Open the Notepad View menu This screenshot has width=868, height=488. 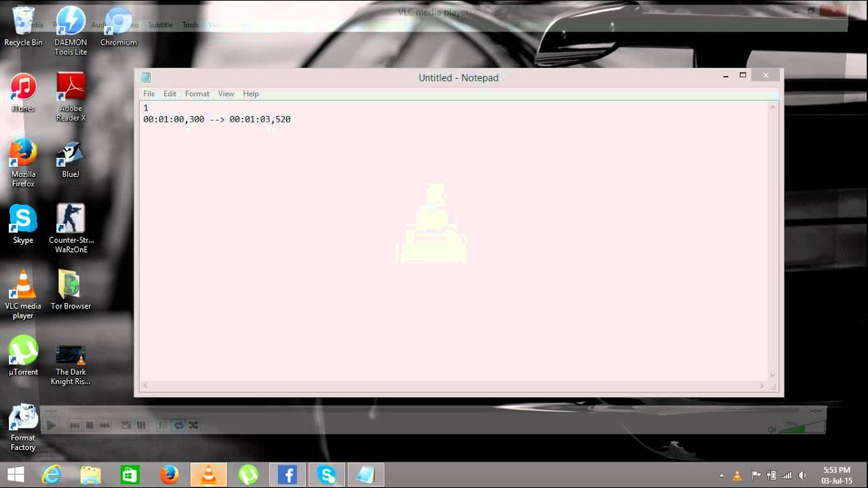pyautogui.click(x=226, y=94)
